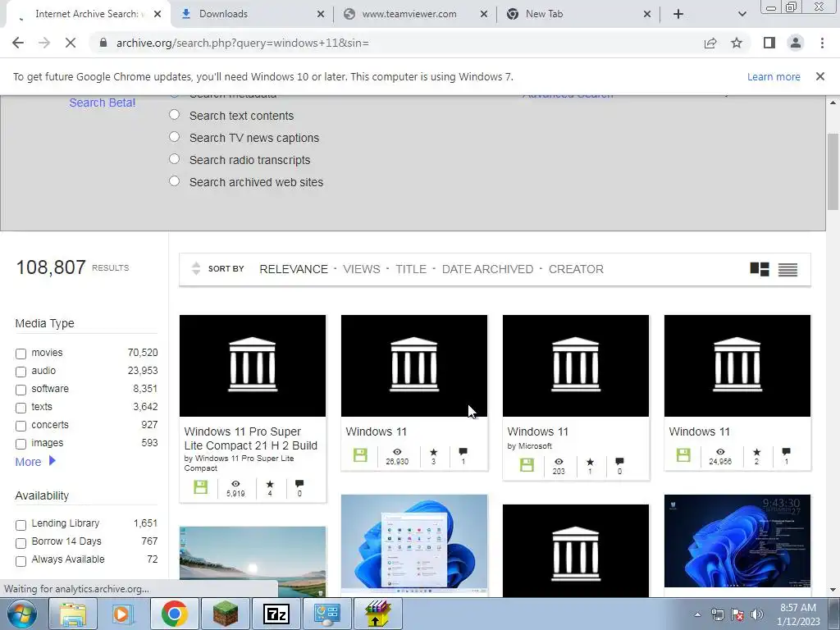Select the Internet Archive Search tab
Viewport: 840px width, 630px height.
tap(89, 14)
